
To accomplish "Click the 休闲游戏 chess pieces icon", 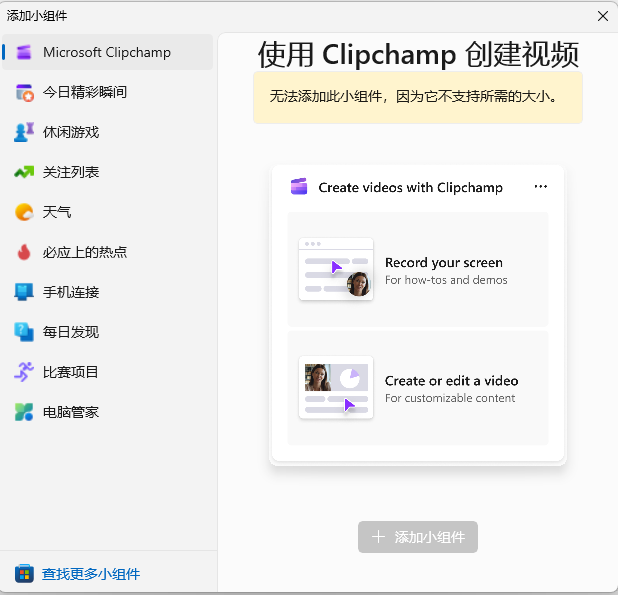I will [24, 132].
